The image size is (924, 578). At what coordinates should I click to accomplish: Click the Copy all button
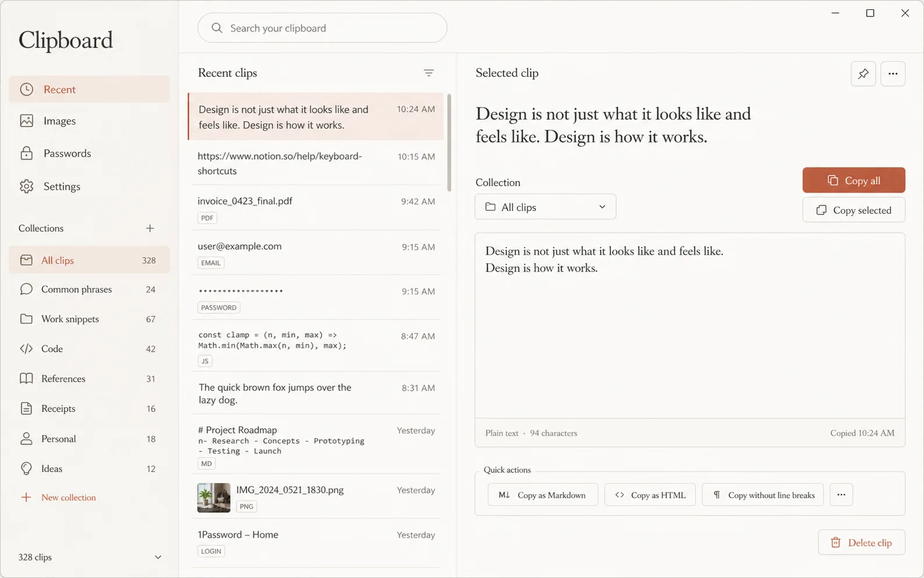pyautogui.click(x=854, y=181)
